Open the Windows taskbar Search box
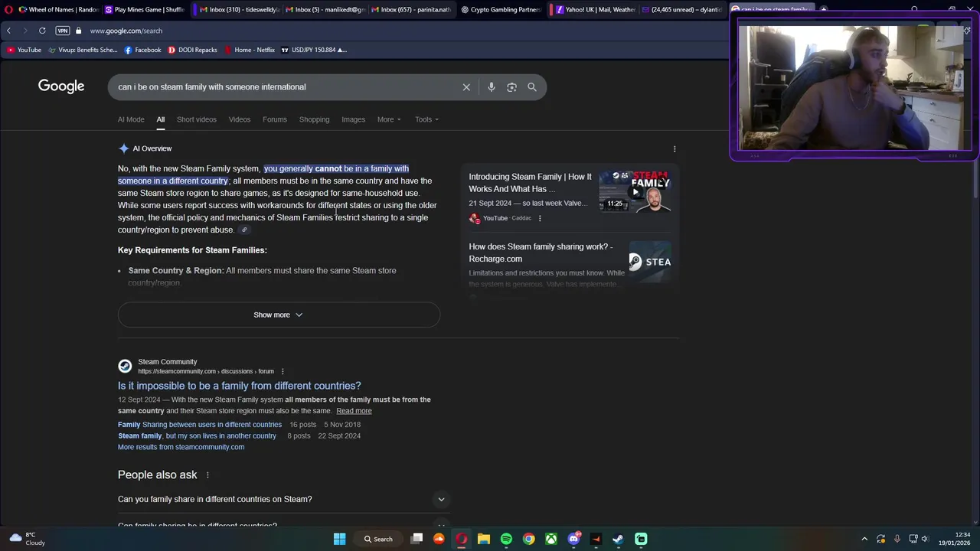The image size is (980, 551). [x=377, y=539]
